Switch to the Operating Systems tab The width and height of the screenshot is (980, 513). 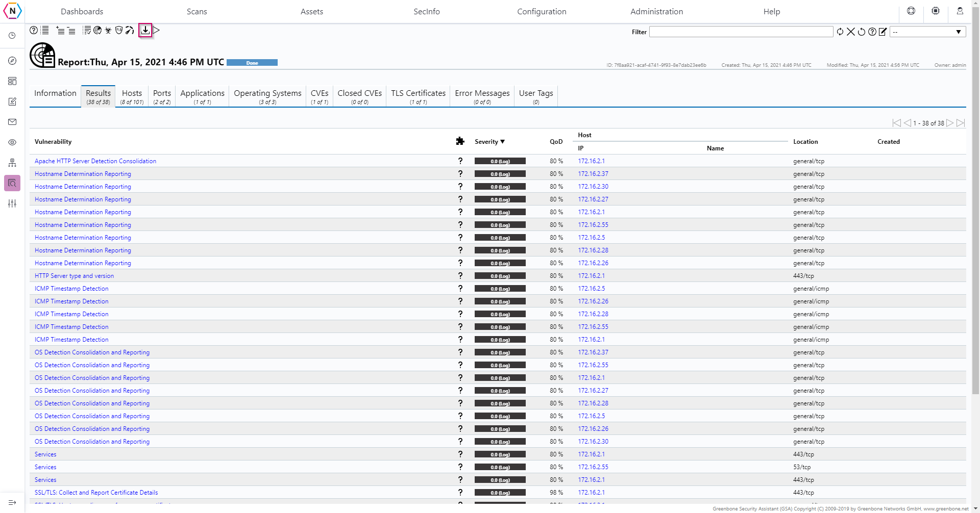(267, 96)
